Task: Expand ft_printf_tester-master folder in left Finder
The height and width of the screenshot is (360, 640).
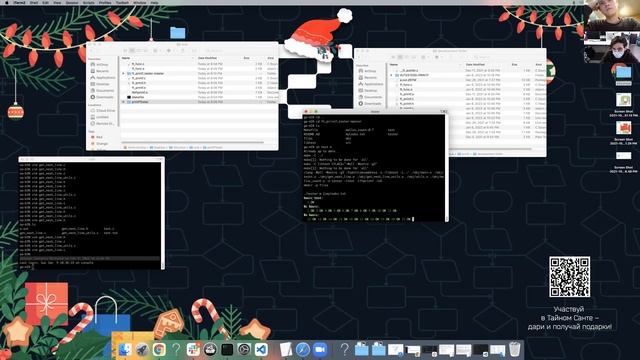Action: 124,73
